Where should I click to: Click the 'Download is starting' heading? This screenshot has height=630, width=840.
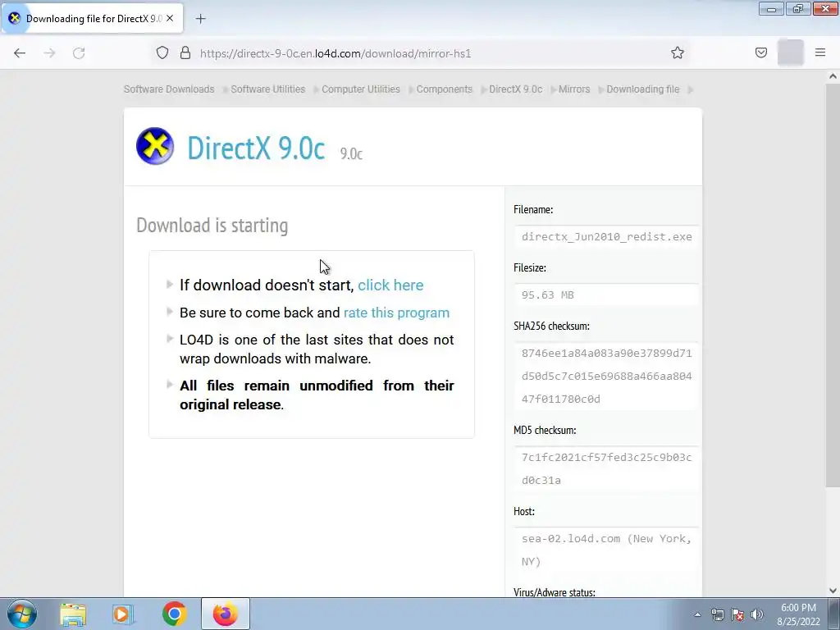(x=212, y=226)
